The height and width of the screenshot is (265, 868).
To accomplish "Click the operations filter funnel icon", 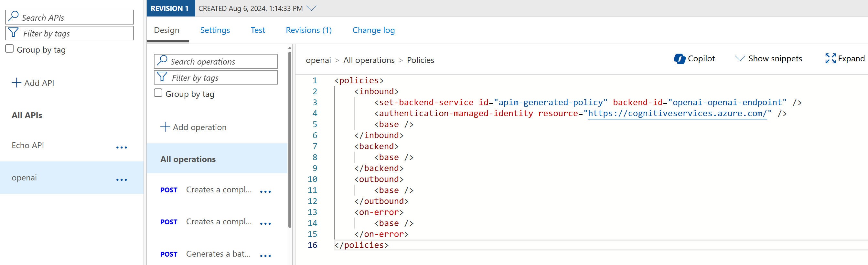I will point(162,77).
